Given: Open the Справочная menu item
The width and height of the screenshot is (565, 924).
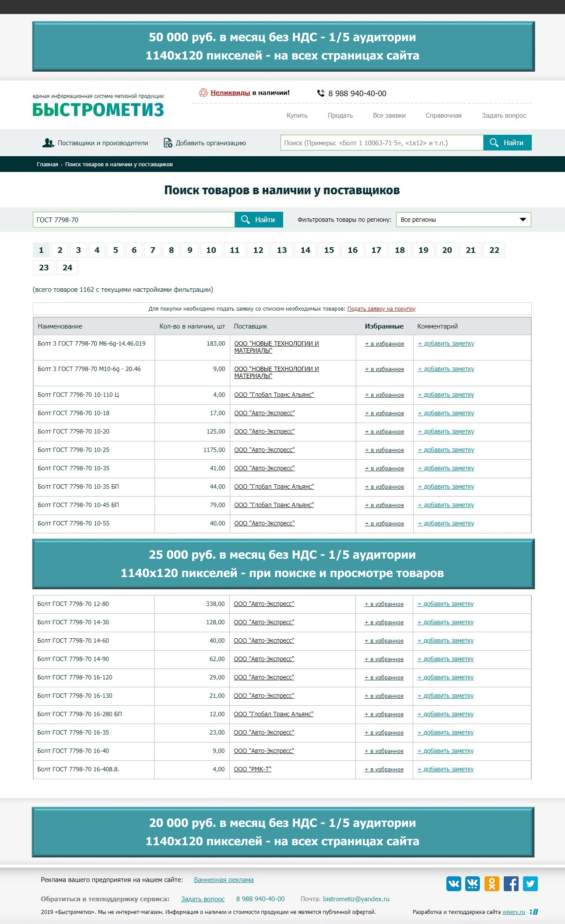Looking at the screenshot, I should point(443,115).
